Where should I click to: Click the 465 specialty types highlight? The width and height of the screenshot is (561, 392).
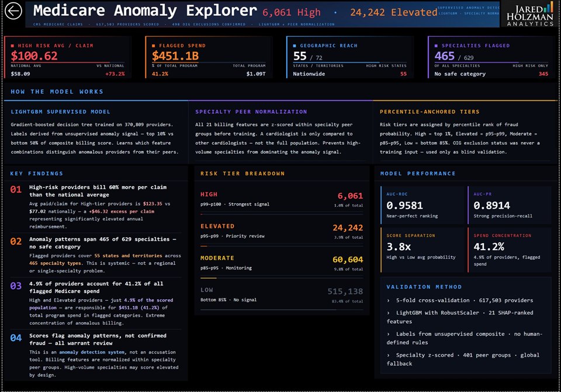click(55, 263)
